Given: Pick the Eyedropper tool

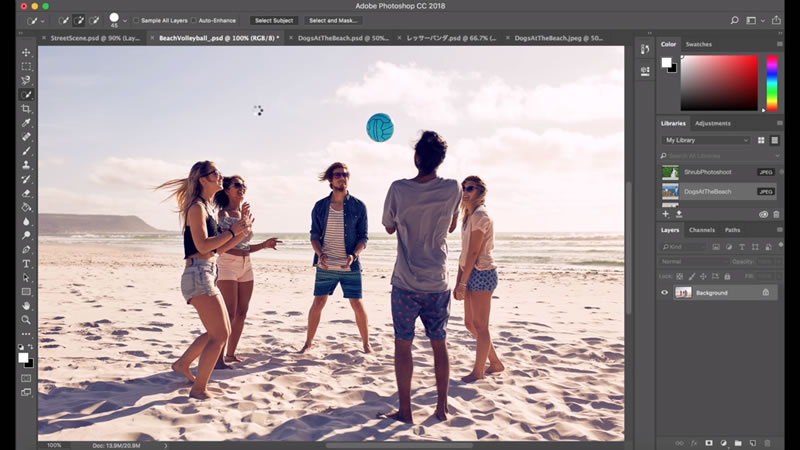Looking at the screenshot, I should coord(26,123).
